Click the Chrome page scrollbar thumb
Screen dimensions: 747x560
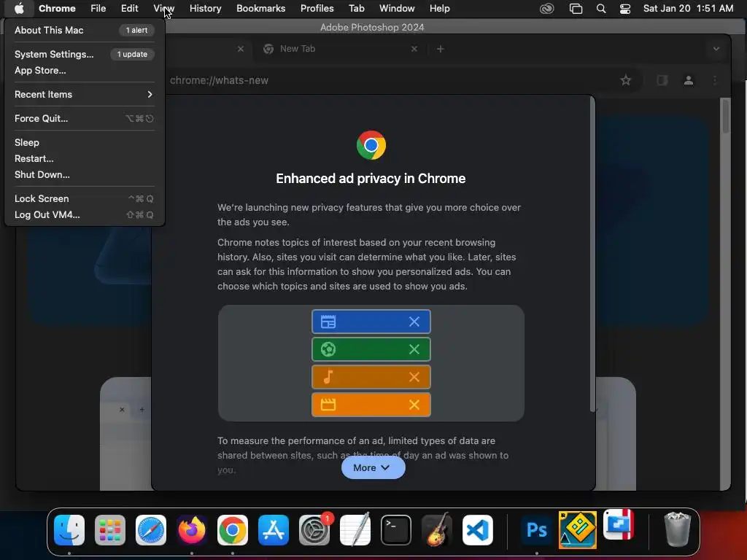725,116
